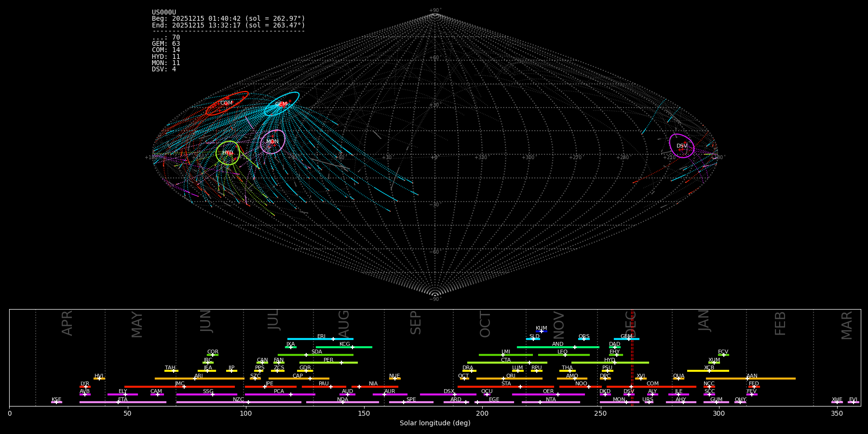Click the NTA shower label in timeline
This screenshot has height=434, width=868.
pyautogui.click(x=551, y=400)
